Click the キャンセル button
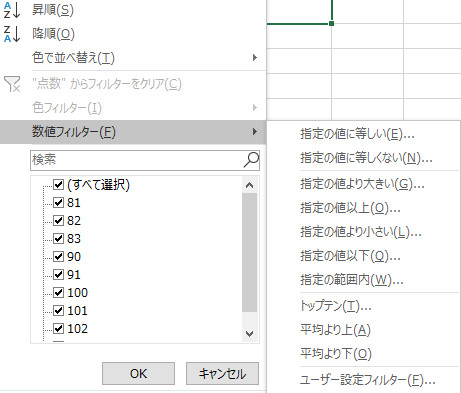Image resolution: width=461 pixels, height=393 pixels. click(222, 374)
